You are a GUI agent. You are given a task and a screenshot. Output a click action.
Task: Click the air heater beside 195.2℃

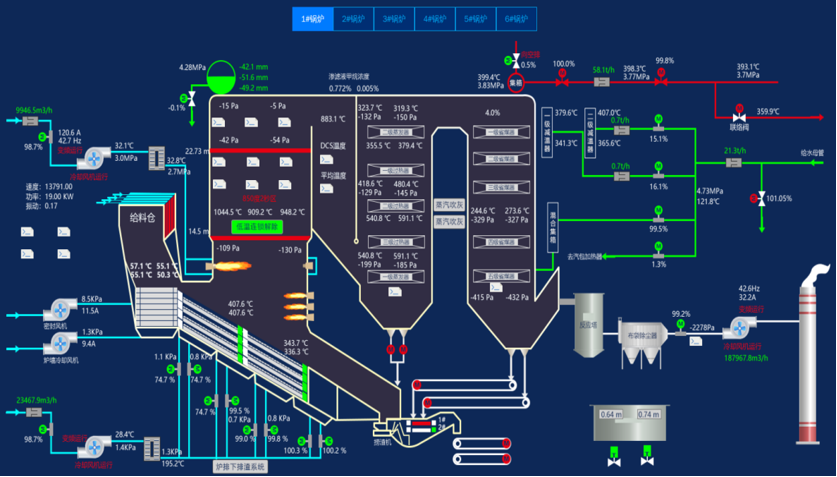152,449
